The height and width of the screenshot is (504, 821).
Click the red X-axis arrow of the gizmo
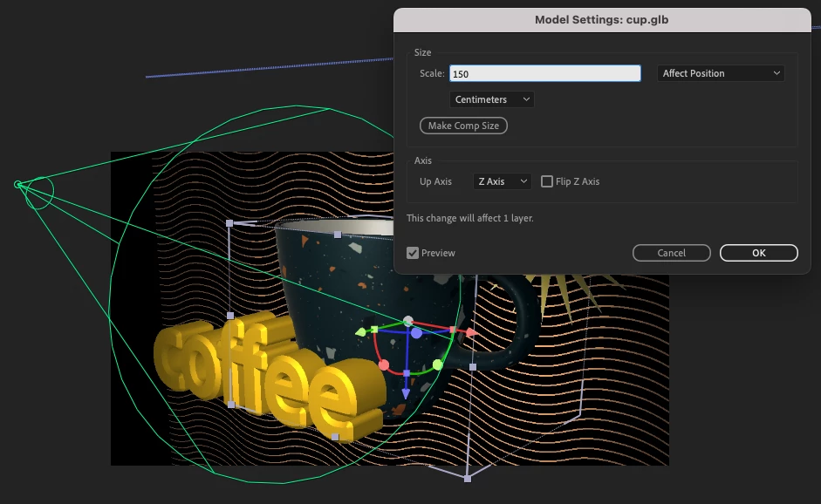472,332
